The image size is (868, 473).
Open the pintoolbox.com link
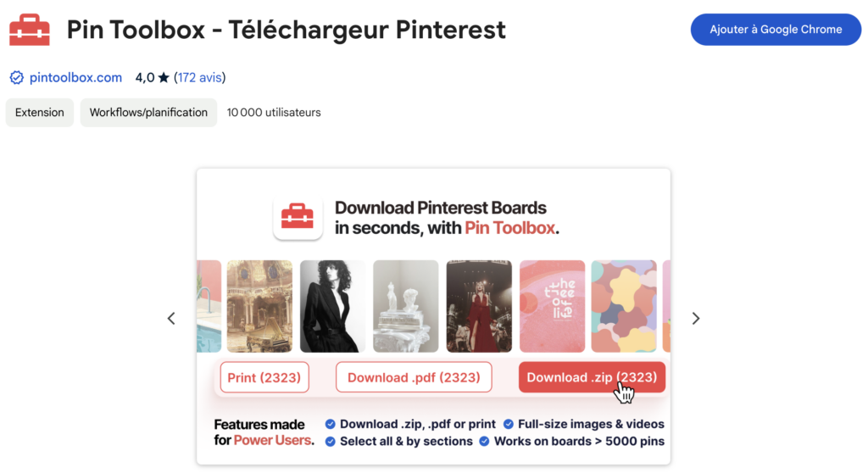click(76, 78)
